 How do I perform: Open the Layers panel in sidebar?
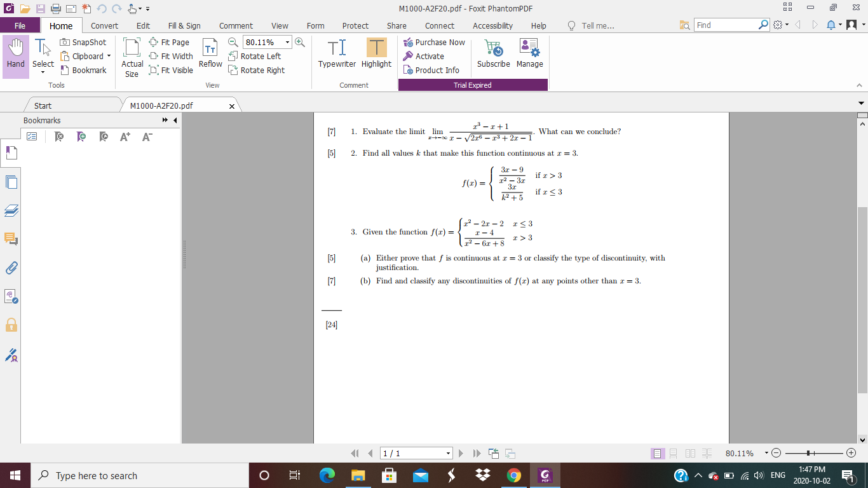click(11, 210)
